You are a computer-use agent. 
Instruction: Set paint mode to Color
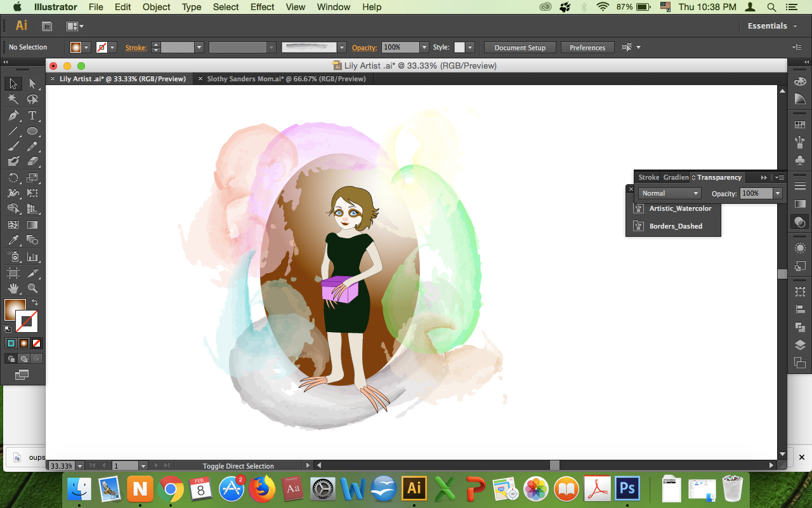pyautogui.click(x=11, y=343)
